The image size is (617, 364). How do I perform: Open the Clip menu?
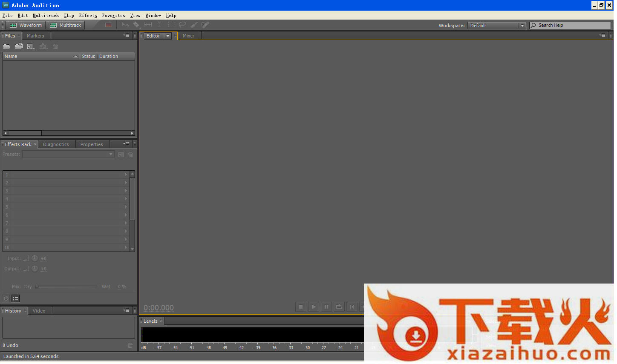[69, 15]
